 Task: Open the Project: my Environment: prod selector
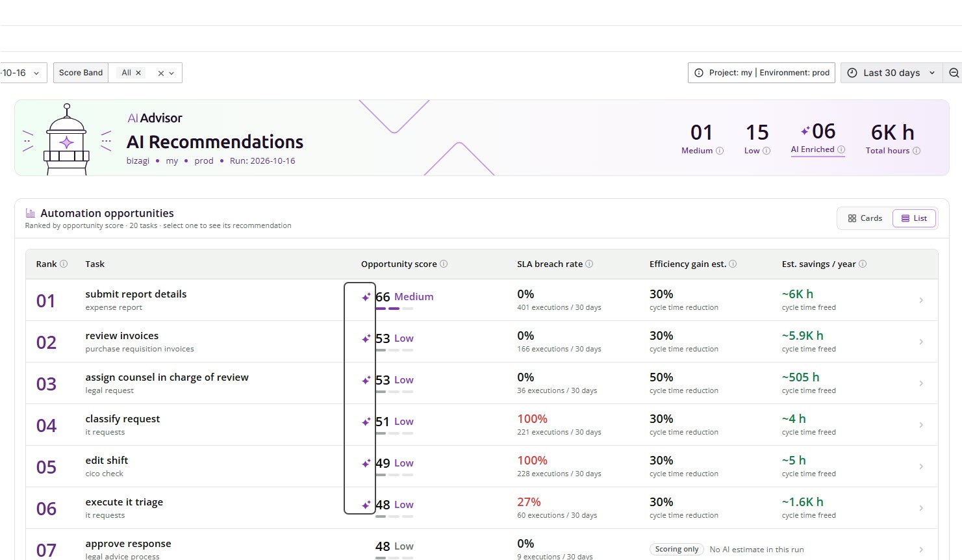point(761,73)
